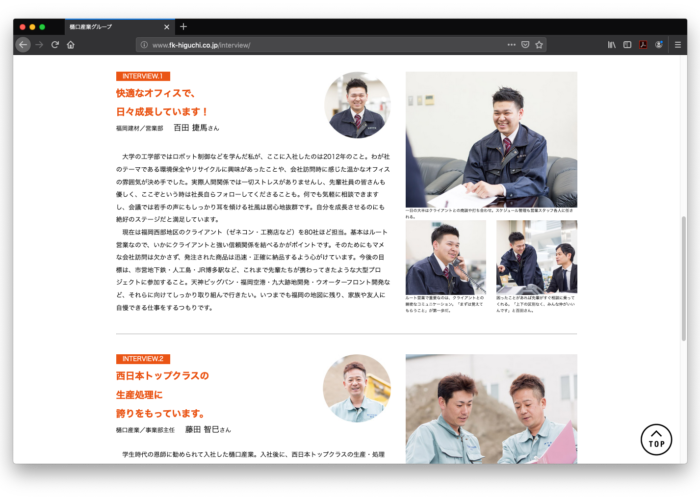Save page to Pocket
The height and width of the screenshot is (500, 700).
coord(525,45)
